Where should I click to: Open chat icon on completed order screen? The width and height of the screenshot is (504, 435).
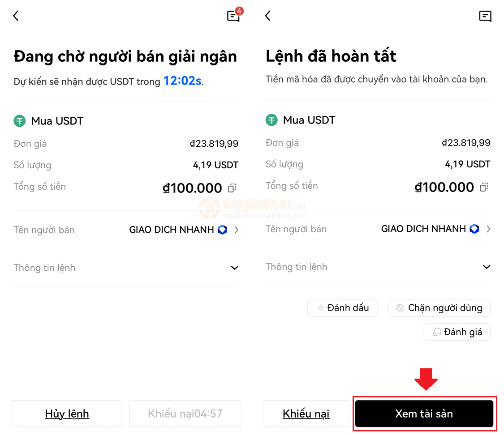tap(485, 16)
